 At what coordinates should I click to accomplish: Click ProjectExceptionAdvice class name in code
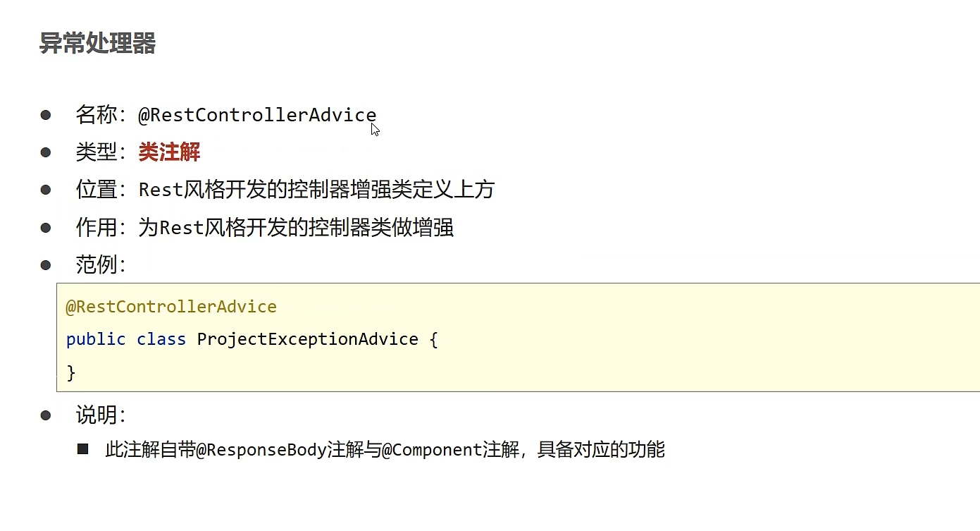click(308, 339)
